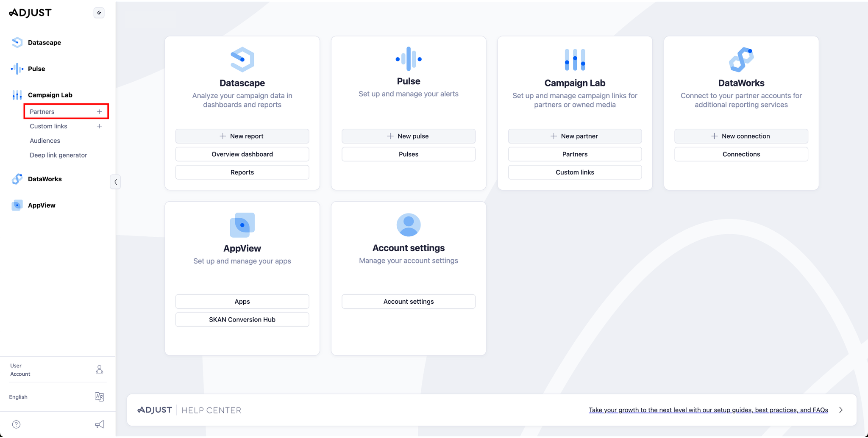Image resolution: width=868 pixels, height=438 pixels.
Task: Open the Connections button
Action: 741,154
